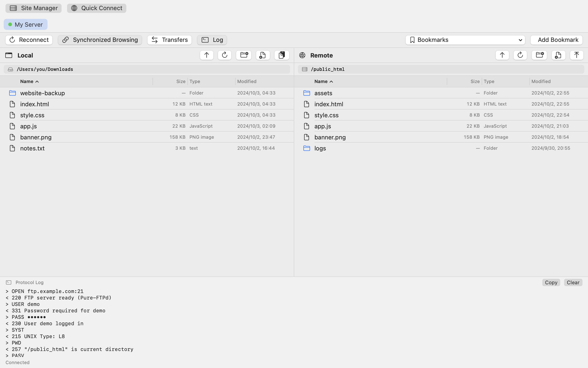Viewport: 588px width, 368px height.
Task: Sort Local files by Size column
Action: tap(181, 81)
